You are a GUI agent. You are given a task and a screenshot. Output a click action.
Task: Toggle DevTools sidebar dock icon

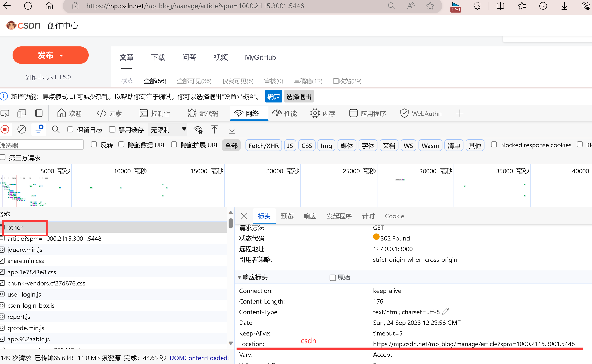click(39, 113)
